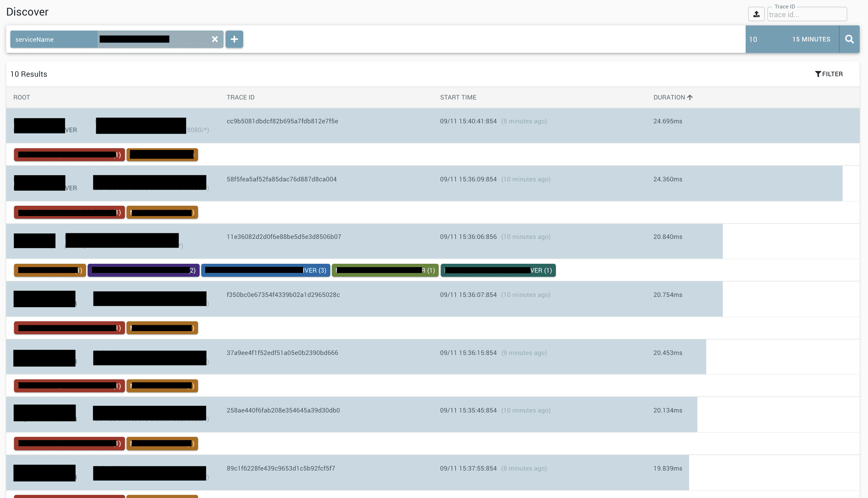This screenshot has height=498, width=868.
Task: Click the upload JSON trace icon
Action: pyautogui.click(x=756, y=14)
